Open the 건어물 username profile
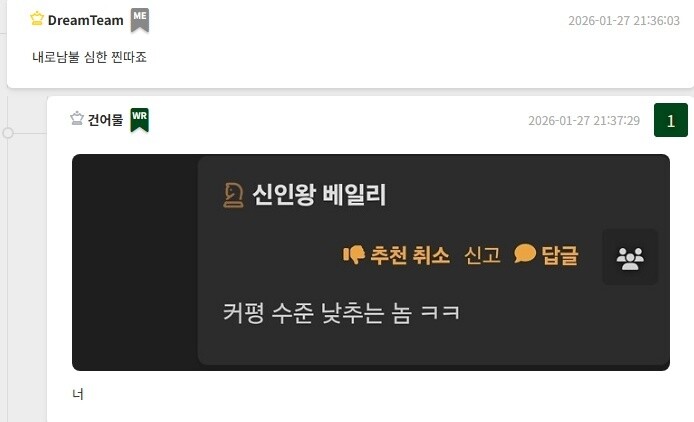 (105, 120)
